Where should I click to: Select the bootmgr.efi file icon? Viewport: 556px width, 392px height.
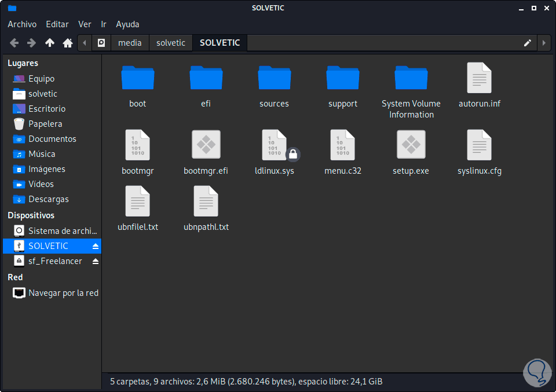coord(206,145)
